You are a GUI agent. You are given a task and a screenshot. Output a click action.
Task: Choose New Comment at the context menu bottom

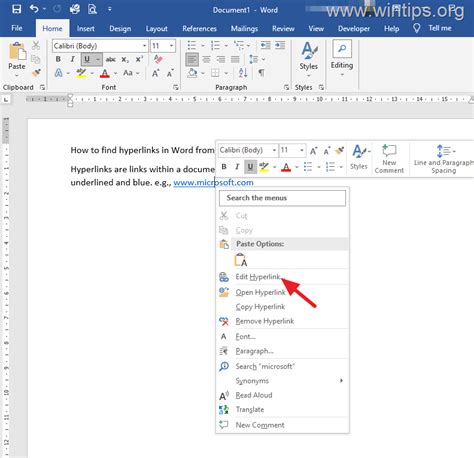pyautogui.click(x=282, y=425)
